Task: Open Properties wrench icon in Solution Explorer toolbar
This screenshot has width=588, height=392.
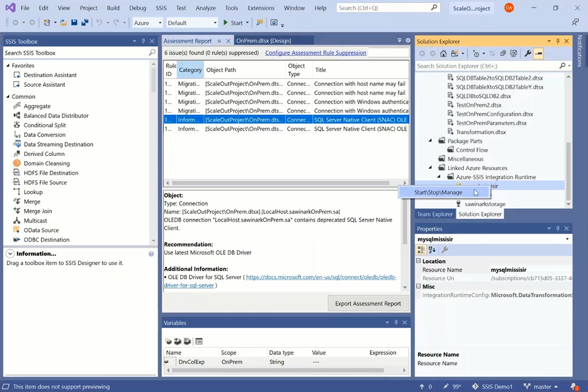Action: (527, 54)
